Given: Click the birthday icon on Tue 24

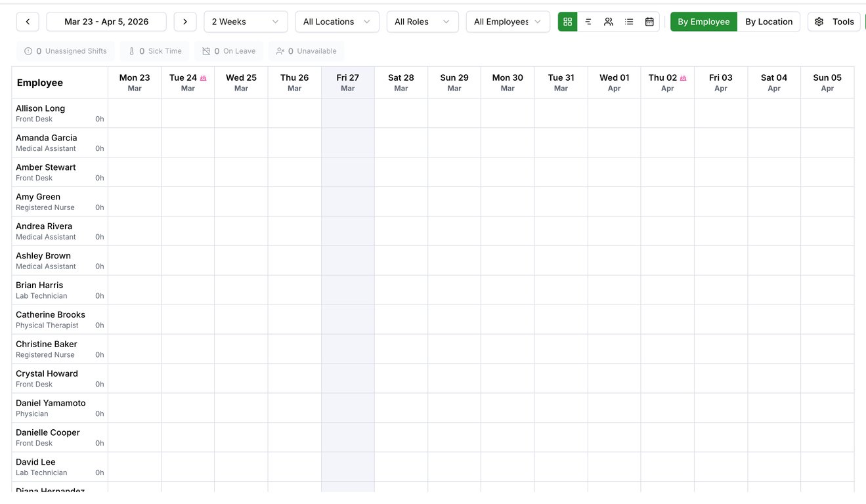Looking at the screenshot, I should coord(204,78).
